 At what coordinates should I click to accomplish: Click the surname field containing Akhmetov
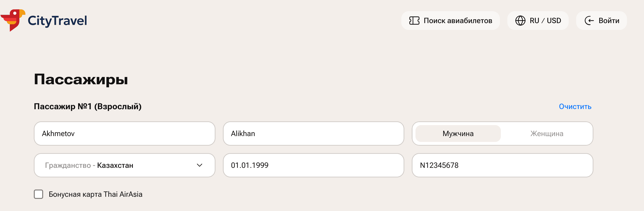[124, 134]
